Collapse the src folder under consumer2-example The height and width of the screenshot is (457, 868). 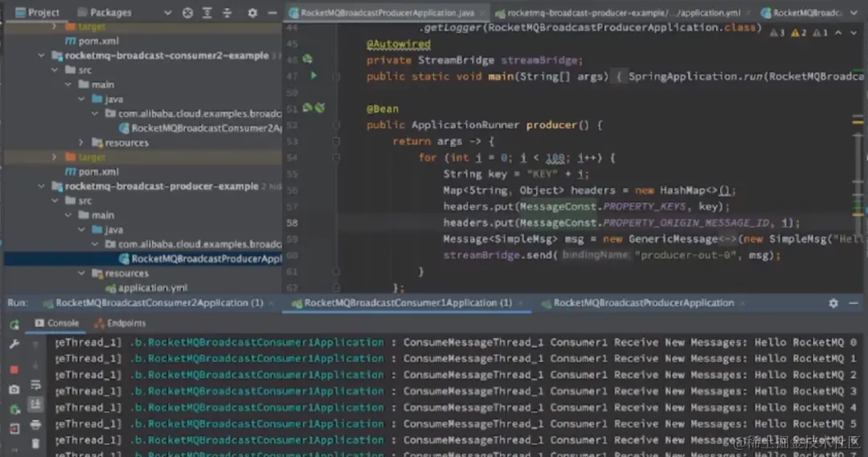[55, 70]
